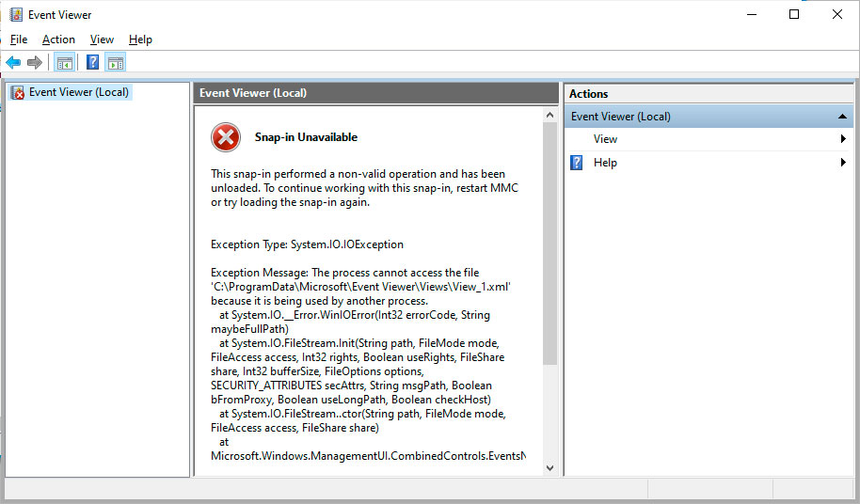Click the Back arrow toolbar icon

click(13, 62)
